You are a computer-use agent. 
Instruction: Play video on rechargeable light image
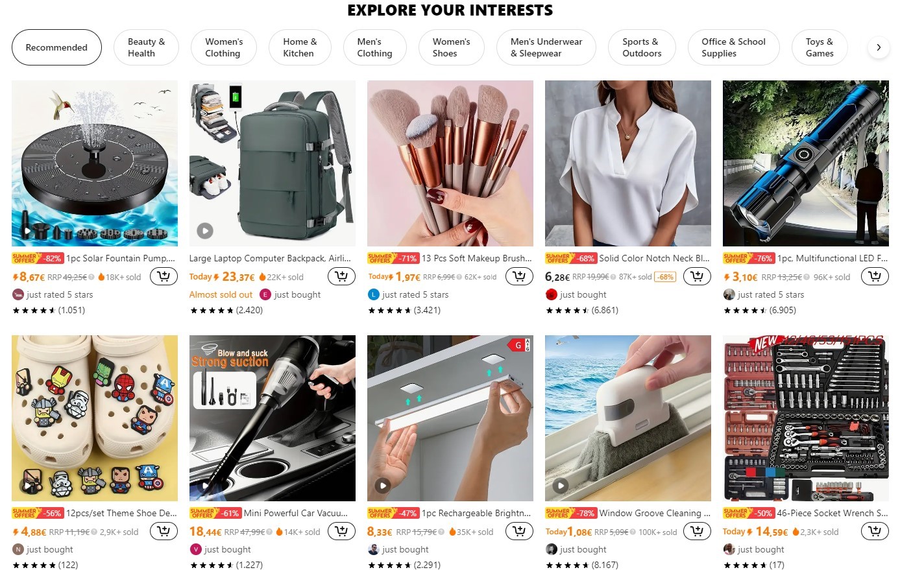(x=383, y=485)
